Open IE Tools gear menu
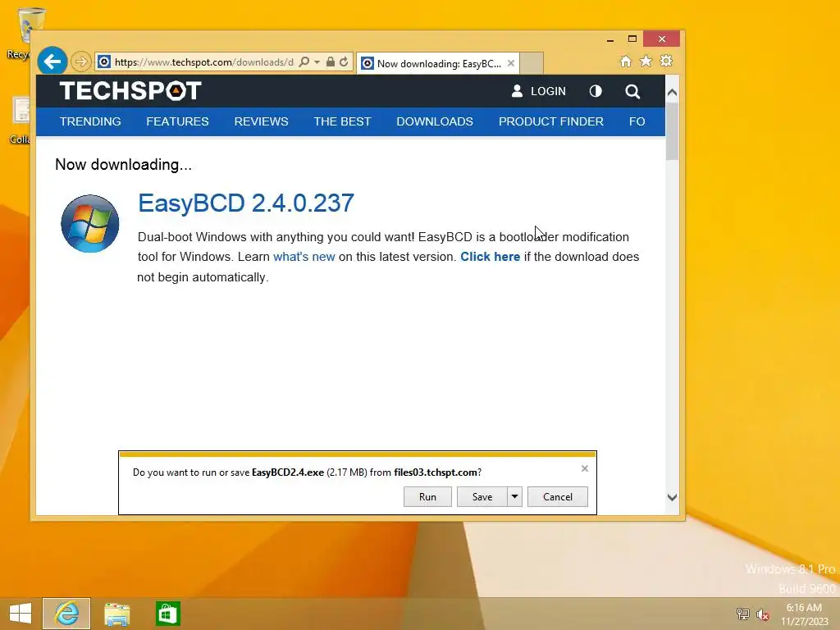The height and width of the screenshot is (630, 840). click(x=666, y=61)
